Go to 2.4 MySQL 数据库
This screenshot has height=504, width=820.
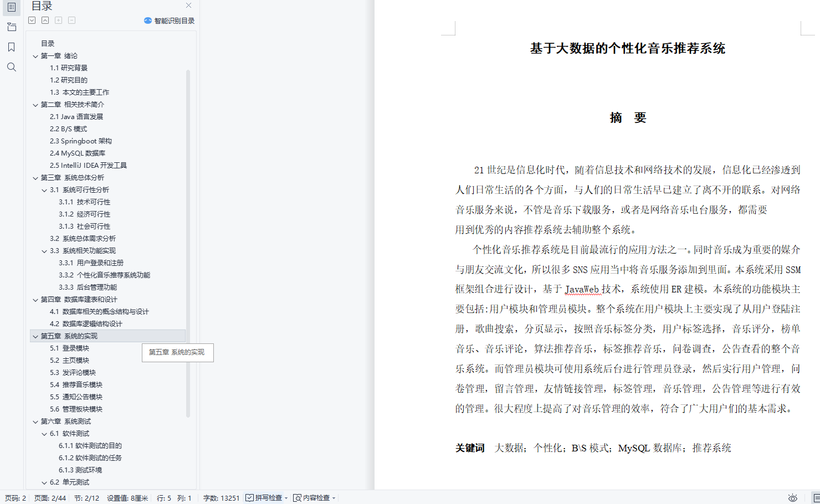point(78,153)
